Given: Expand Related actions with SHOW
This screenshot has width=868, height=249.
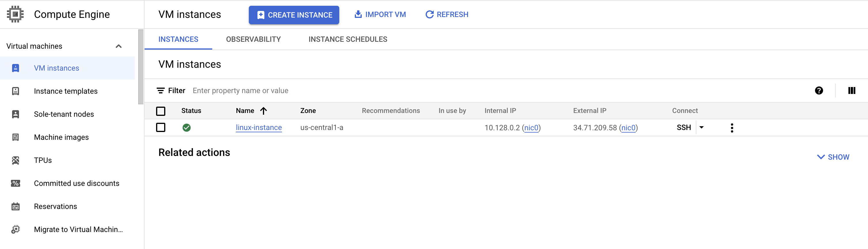Looking at the screenshot, I should pyautogui.click(x=833, y=157).
